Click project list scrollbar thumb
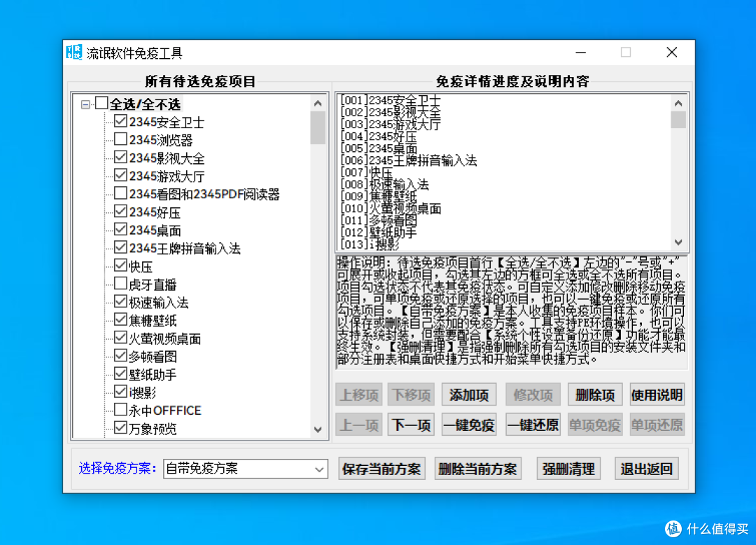Viewport: 756px width, 545px height. coord(318,127)
